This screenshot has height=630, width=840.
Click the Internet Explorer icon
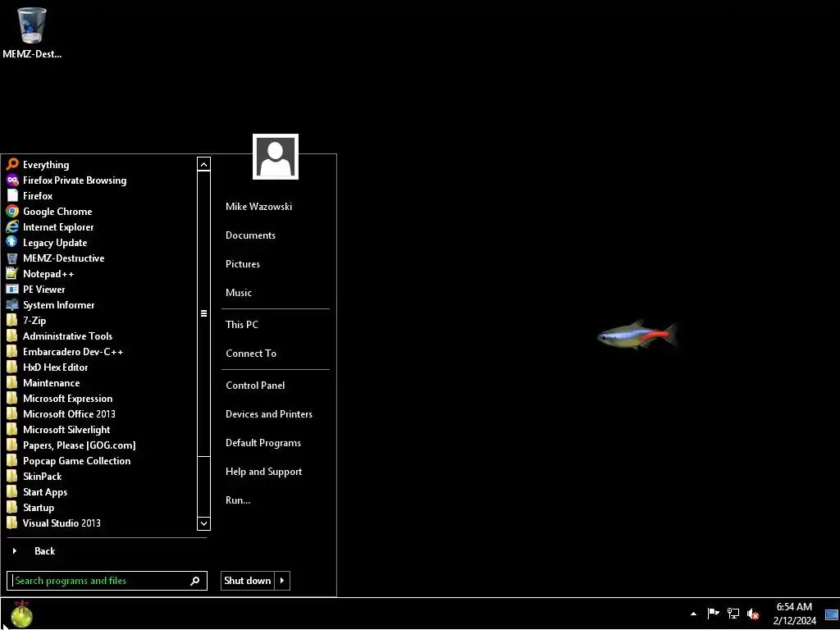pyautogui.click(x=12, y=226)
